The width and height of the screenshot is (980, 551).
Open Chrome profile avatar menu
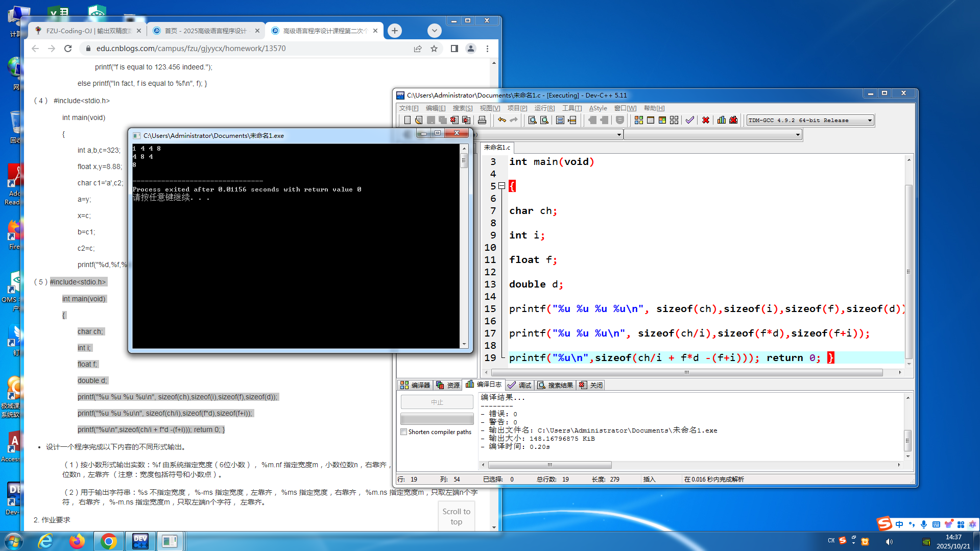click(x=471, y=49)
